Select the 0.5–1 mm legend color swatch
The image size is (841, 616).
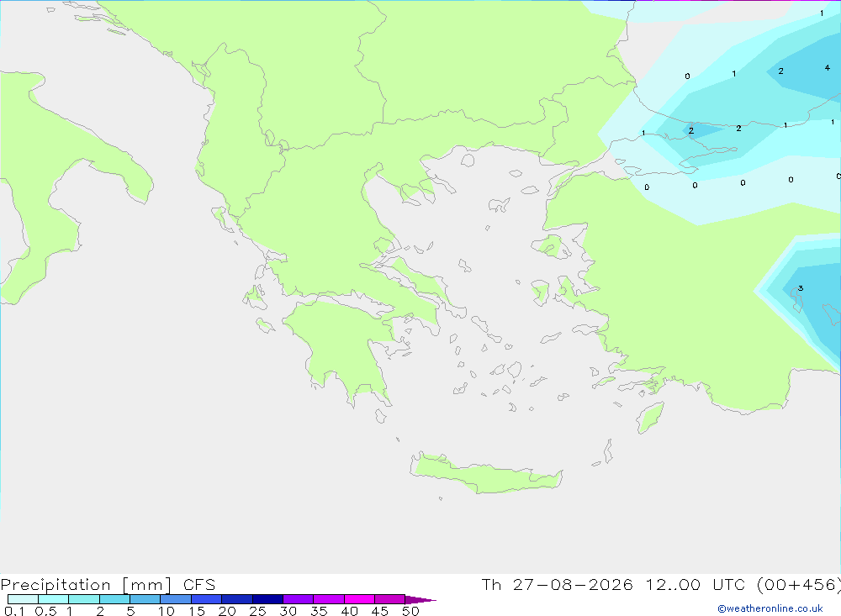pos(53,599)
